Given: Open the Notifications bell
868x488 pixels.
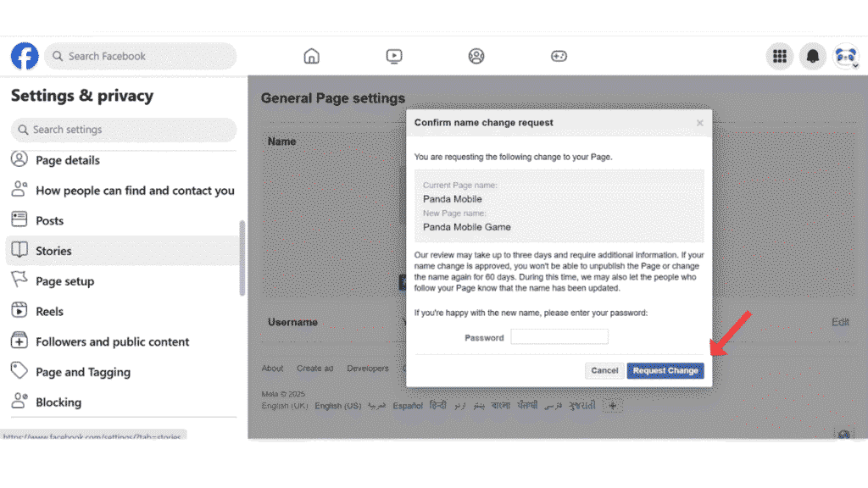Looking at the screenshot, I should tap(813, 56).
